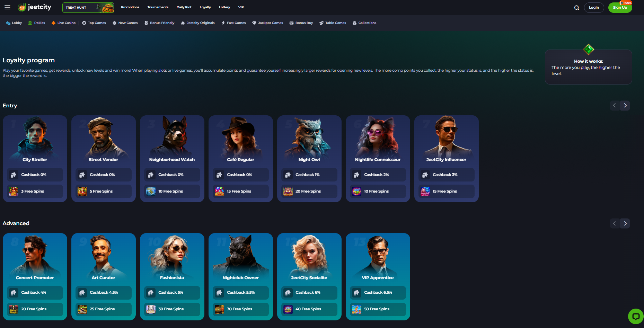This screenshot has width=644, height=328.
Task: Click the game icon beside 50 Free Spins
Action: pos(356,309)
